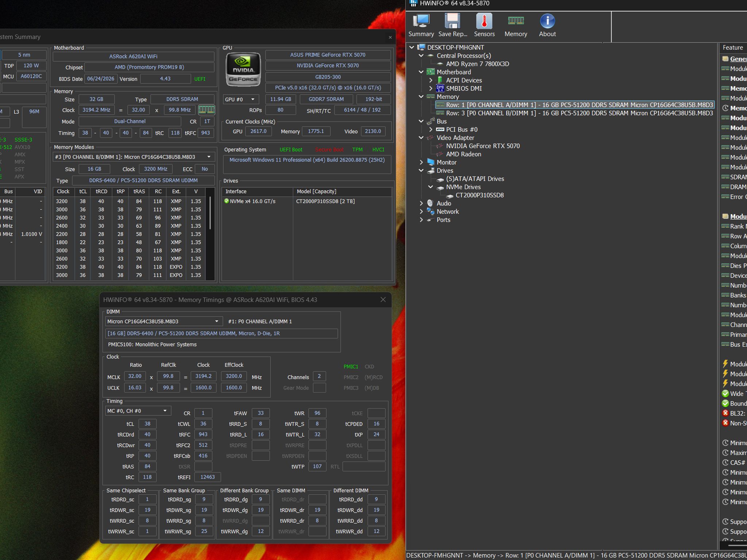This screenshot has height=560, width=747.
Task: Click the Secure Boot status label
Action: (x=329, y=149)
